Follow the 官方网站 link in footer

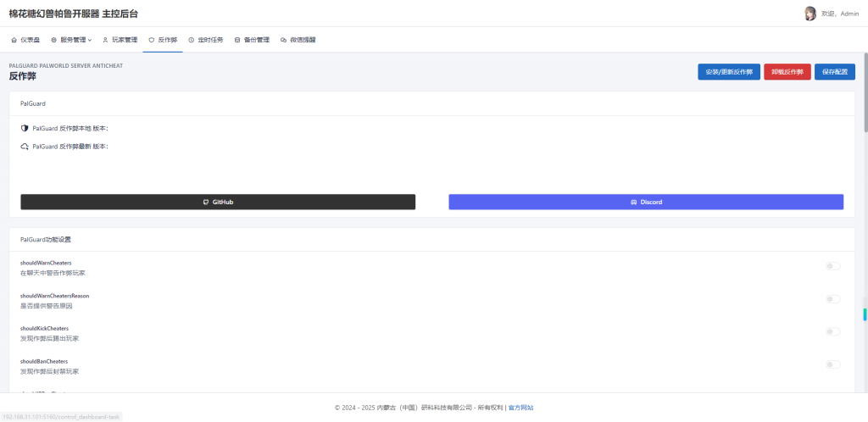(521, 408)
